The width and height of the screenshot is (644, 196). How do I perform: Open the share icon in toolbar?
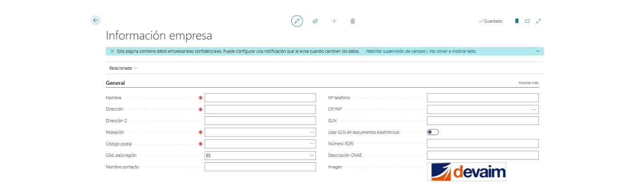(316, 21)
